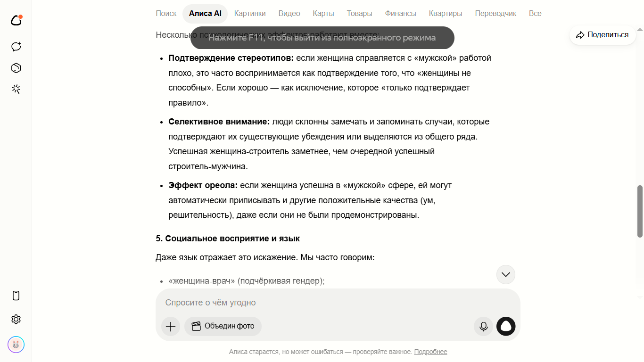Click the plus attachment button
Image resolution: width=644 pixels, height=362 pixels.
(x=171, y=326)
